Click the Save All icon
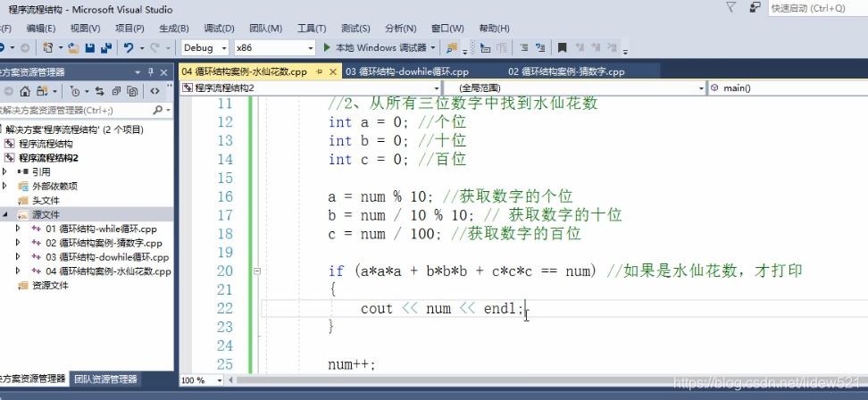The width and height of the screenshot is (868, 400). 106,47
